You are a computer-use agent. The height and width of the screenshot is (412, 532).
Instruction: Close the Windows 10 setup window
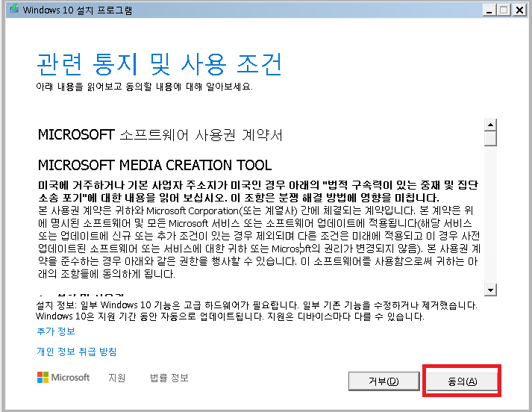[519, 10]
